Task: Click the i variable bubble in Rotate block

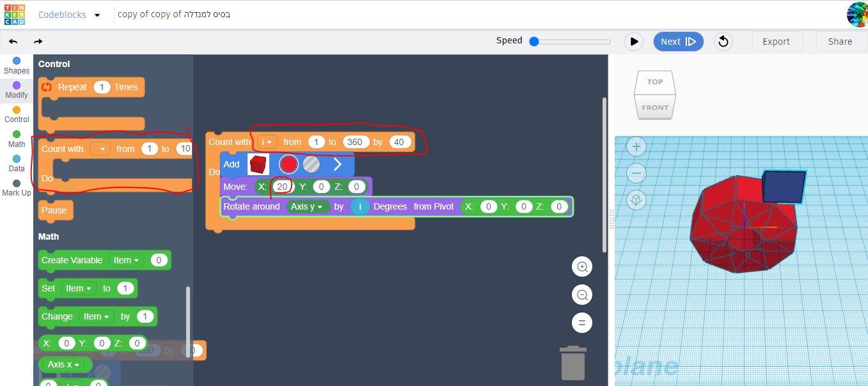Action: 360,206
